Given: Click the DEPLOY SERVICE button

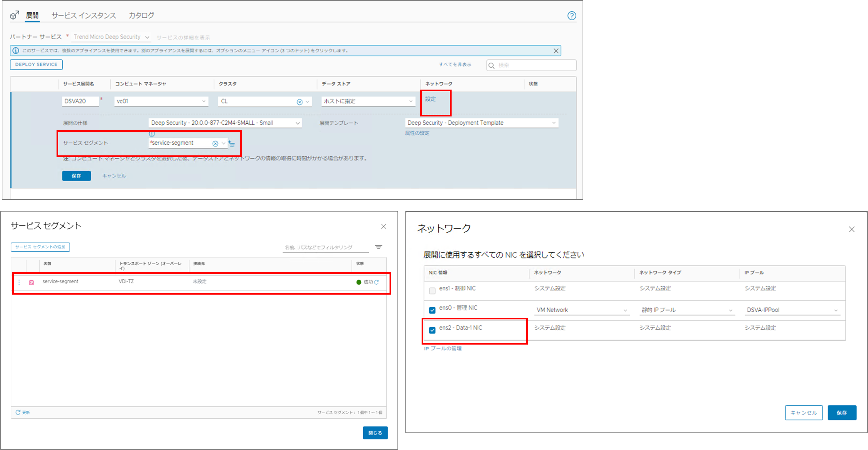Looking at the screenshot, I should (36, 65).
